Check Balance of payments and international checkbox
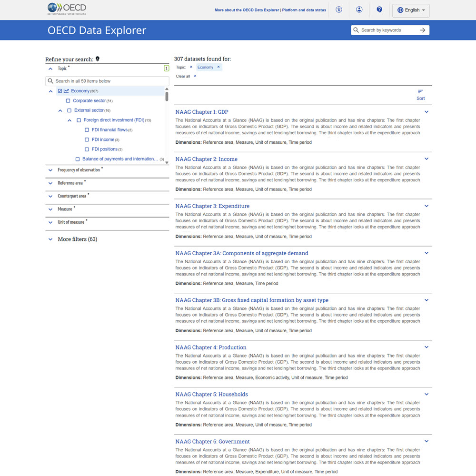476x476 pixels. (78, 159)
